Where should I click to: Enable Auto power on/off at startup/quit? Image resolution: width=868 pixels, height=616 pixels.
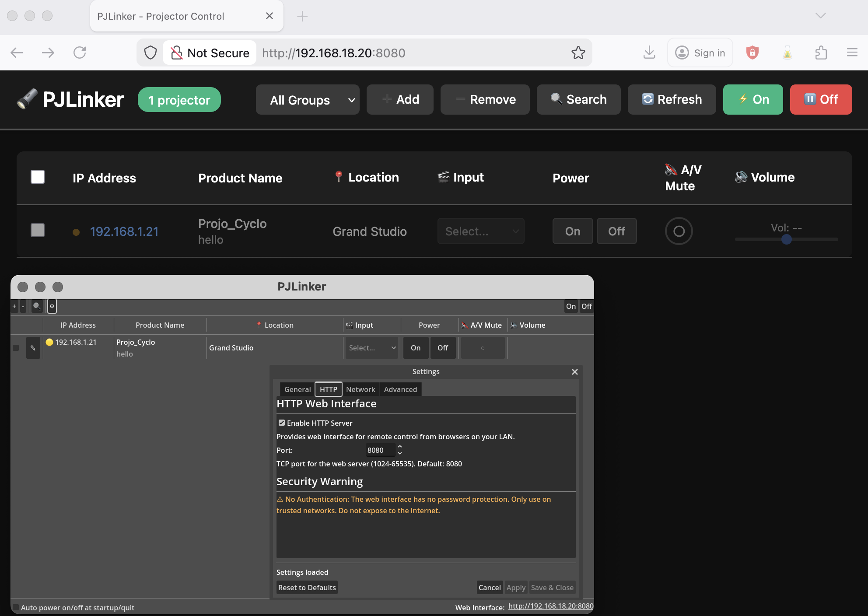[x=16, y=607]
